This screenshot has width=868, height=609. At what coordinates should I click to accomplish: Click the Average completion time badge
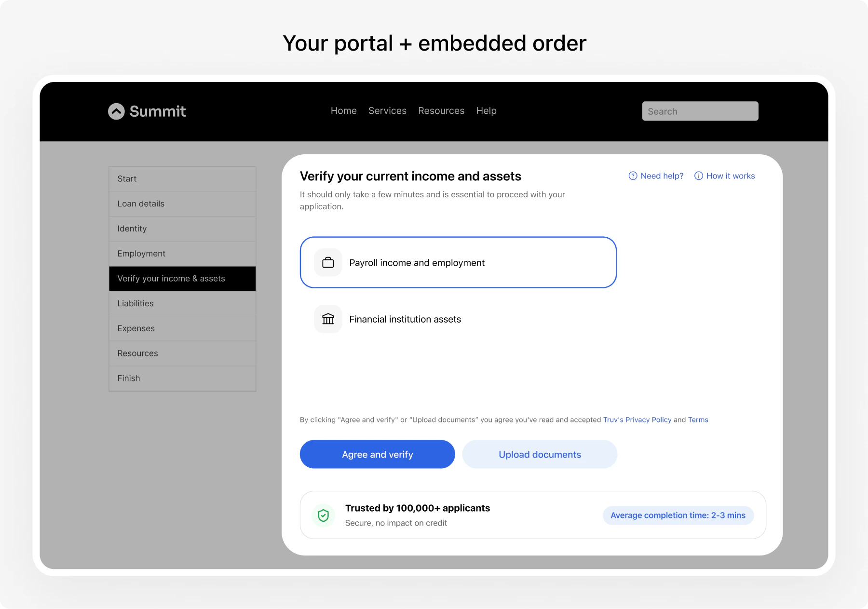(x=678, y=515)
